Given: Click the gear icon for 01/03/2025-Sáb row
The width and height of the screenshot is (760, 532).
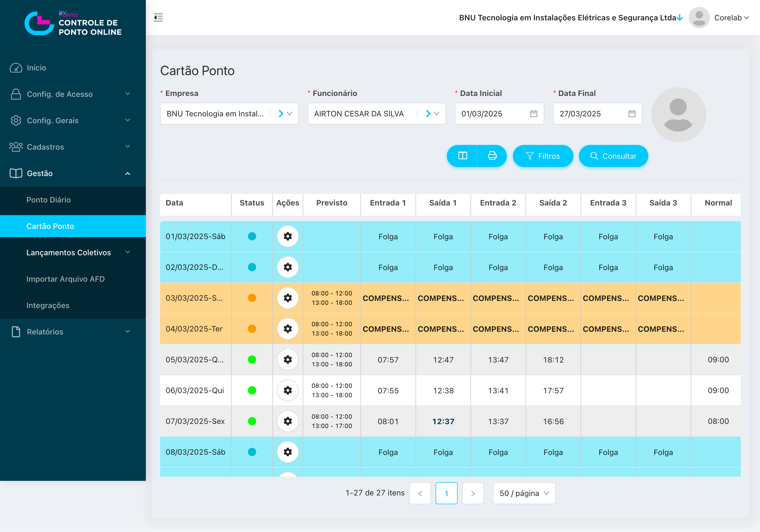Looking at the screenshot, I should click(x=288, y=237).
